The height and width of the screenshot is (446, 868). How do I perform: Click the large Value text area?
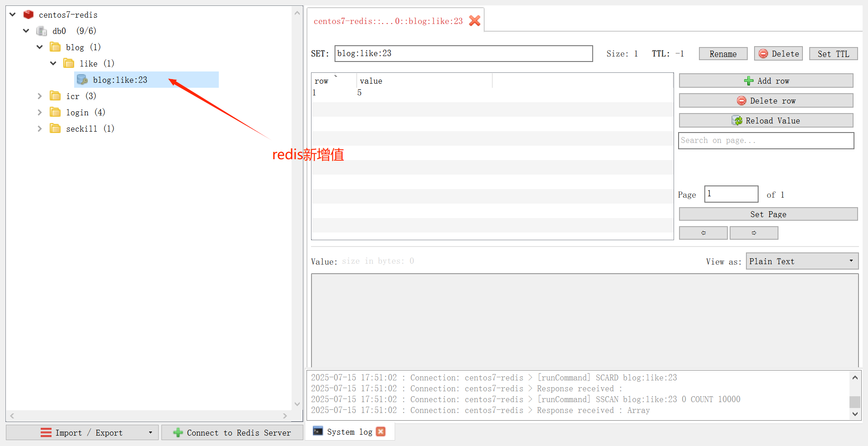pos(585,320)
